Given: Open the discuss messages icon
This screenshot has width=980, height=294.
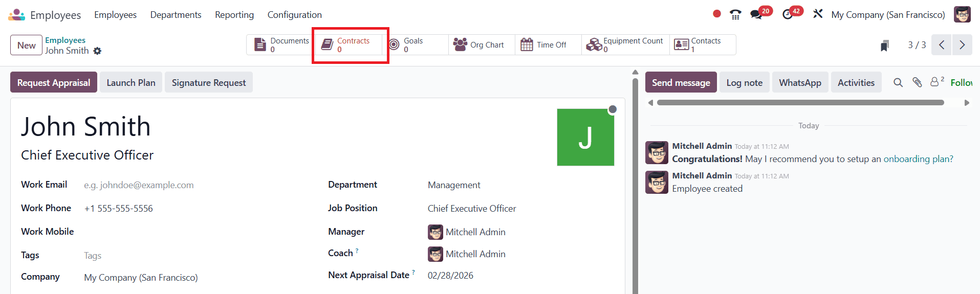Looking at the screenshot, I should [756, 14].
